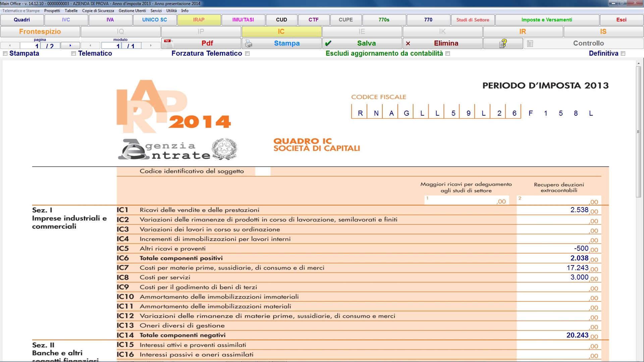Screen dimensions: 644x362
Task: Open the 770 module
Action: click(428, 20)
